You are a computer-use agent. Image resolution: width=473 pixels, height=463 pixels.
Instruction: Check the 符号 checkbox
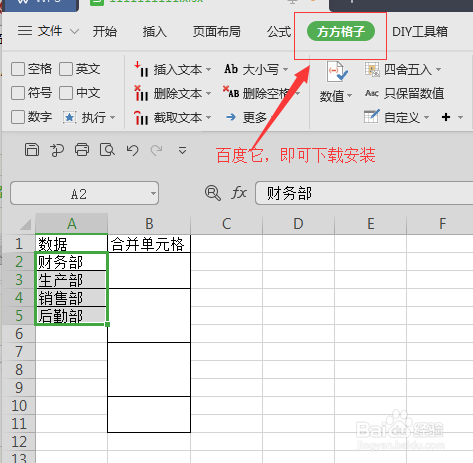pyautogui.click(x=18, y=93)
